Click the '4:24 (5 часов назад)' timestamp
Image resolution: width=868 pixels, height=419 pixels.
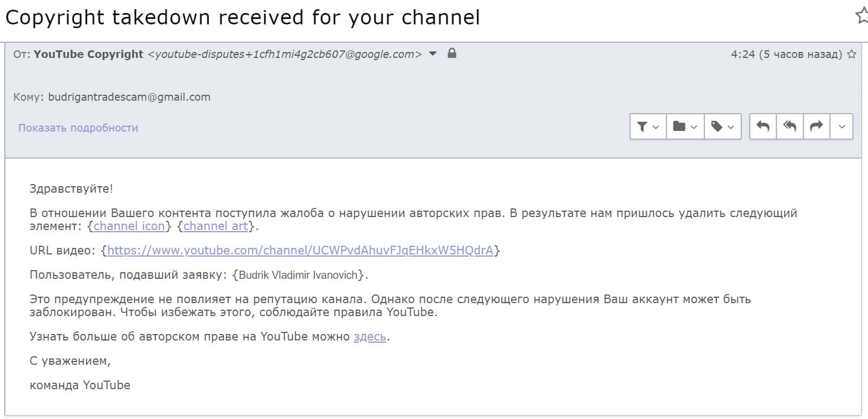pos(786,54)
